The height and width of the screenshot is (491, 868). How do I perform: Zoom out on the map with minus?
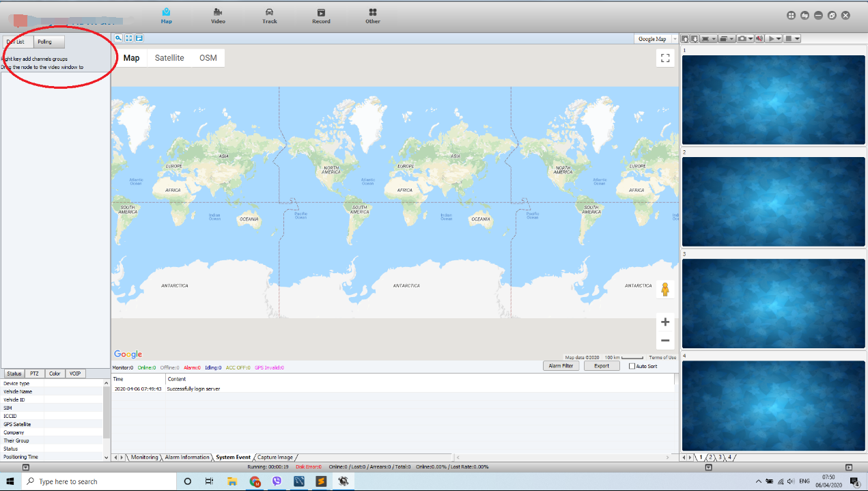tap(665, 340)
